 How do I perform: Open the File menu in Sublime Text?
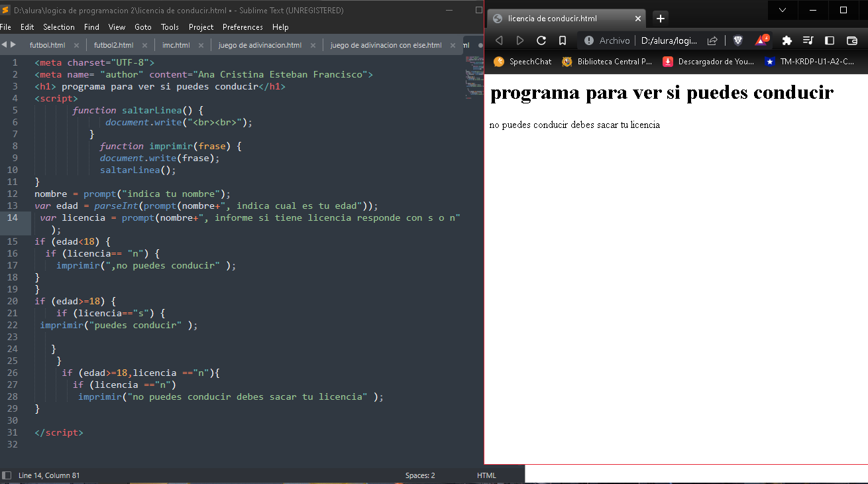coord(6,27)
